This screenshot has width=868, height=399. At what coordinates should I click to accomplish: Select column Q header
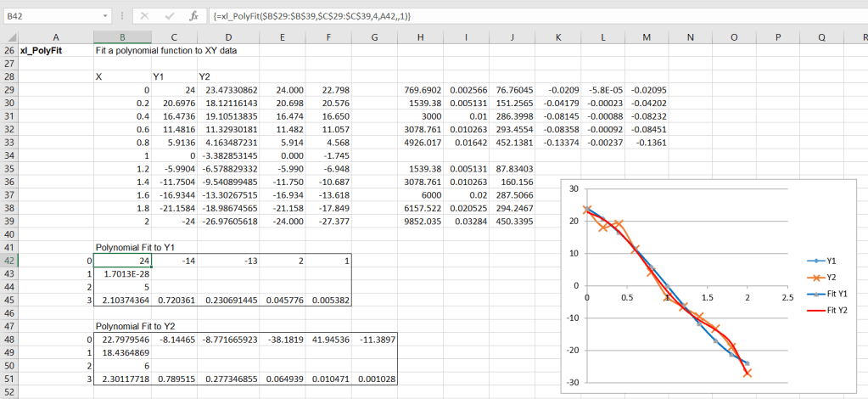pyautogui.click(x=821, y=37)
